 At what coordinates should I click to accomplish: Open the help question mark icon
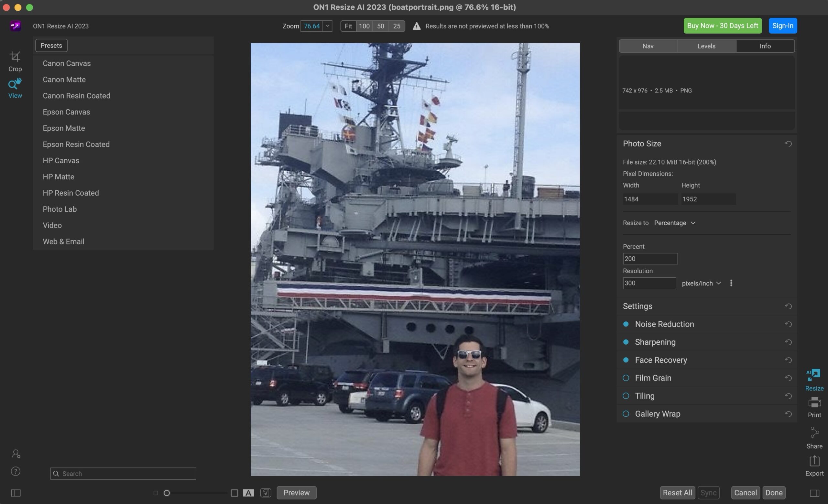[16, 471]
